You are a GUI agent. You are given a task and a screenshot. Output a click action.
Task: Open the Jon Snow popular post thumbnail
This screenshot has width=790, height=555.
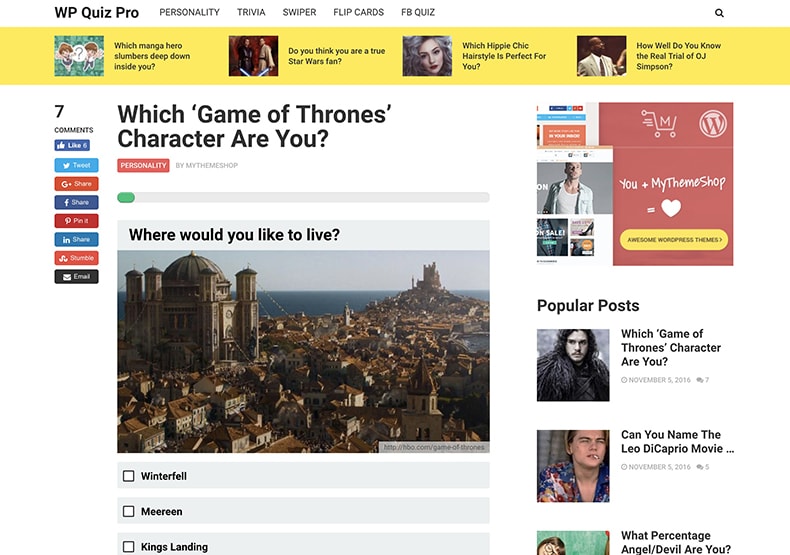point(573,365)
